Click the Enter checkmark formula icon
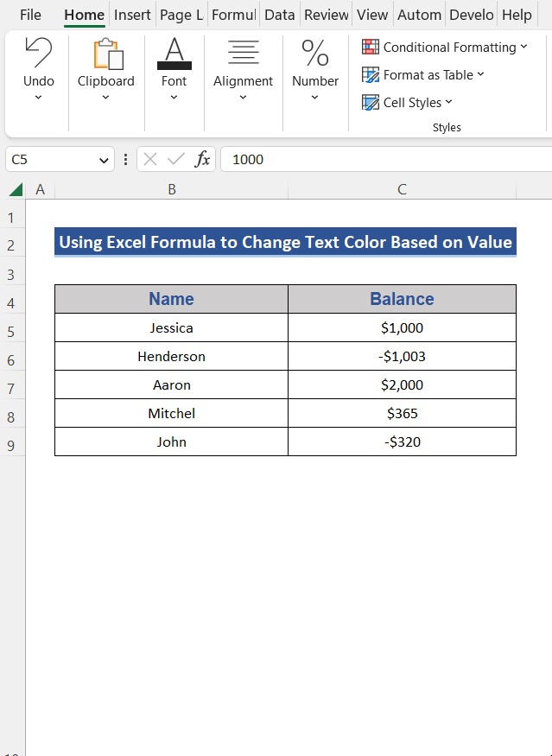This screenshot has width=552, height=756. point(176,159)
